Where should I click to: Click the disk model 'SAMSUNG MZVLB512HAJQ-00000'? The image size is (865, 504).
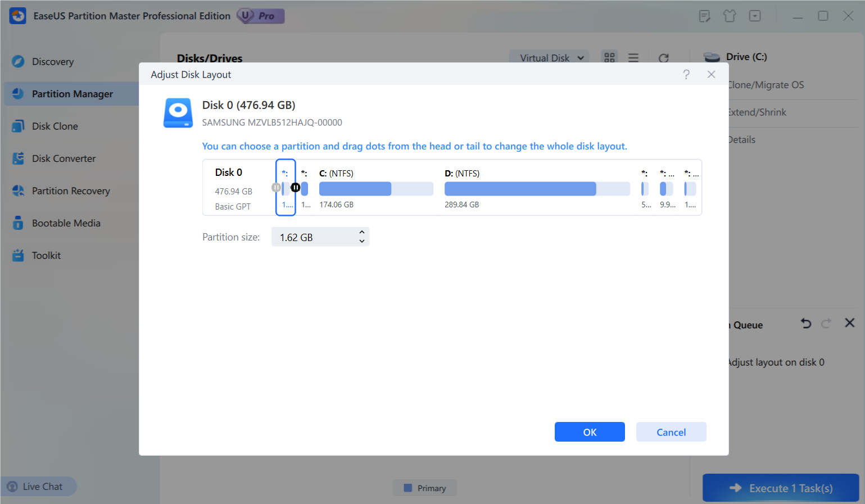coord(272,122)
